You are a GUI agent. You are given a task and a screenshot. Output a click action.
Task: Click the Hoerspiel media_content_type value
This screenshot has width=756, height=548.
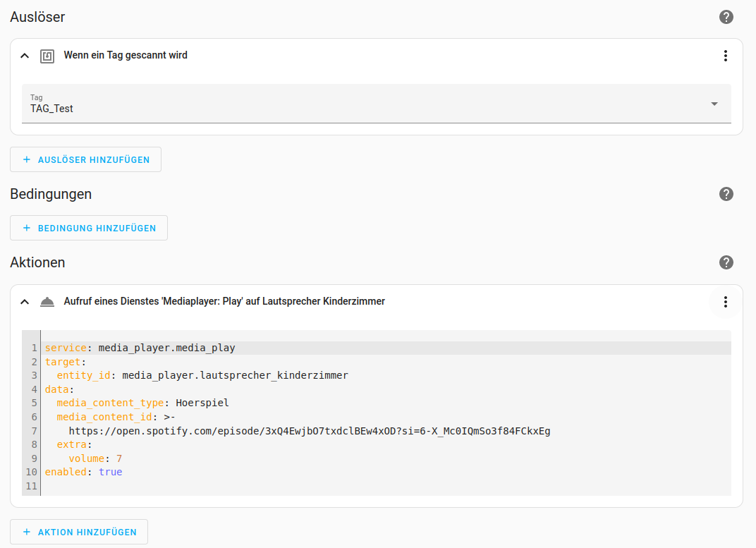click(x=202, y=403)
